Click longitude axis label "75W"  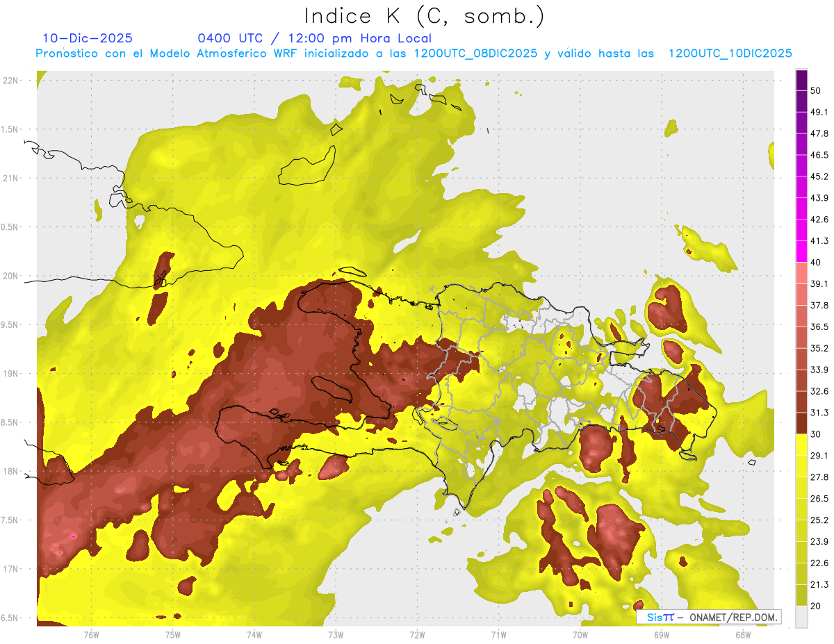tap(172, 636)
